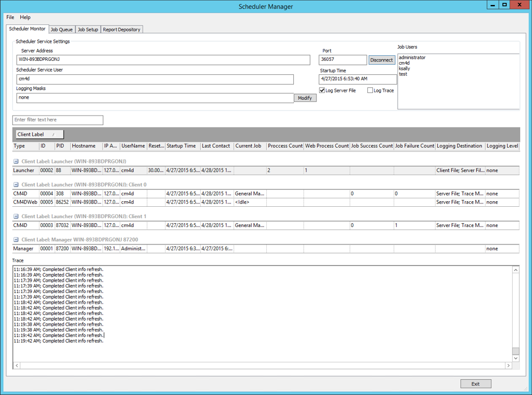Screen dimensions: 532x395
Task: Click the Disconnect button
Action: point(381,60)
